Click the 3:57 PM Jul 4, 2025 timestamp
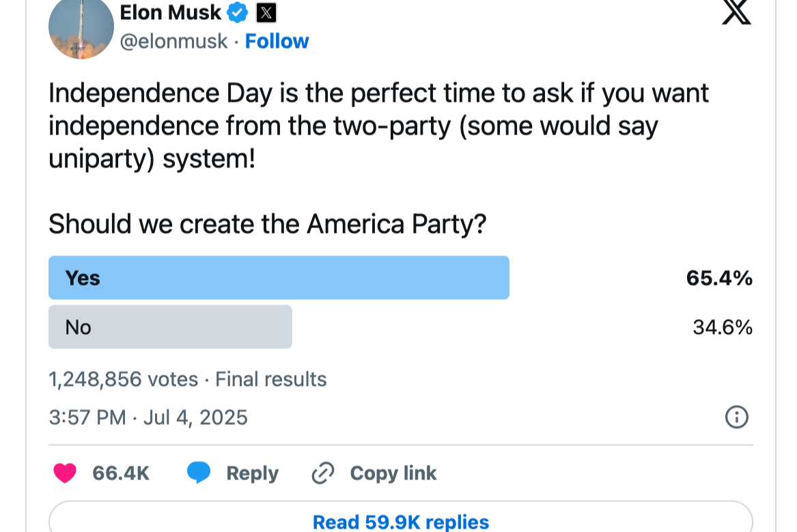Screen dimensions: 797x532 click(148, 417)
